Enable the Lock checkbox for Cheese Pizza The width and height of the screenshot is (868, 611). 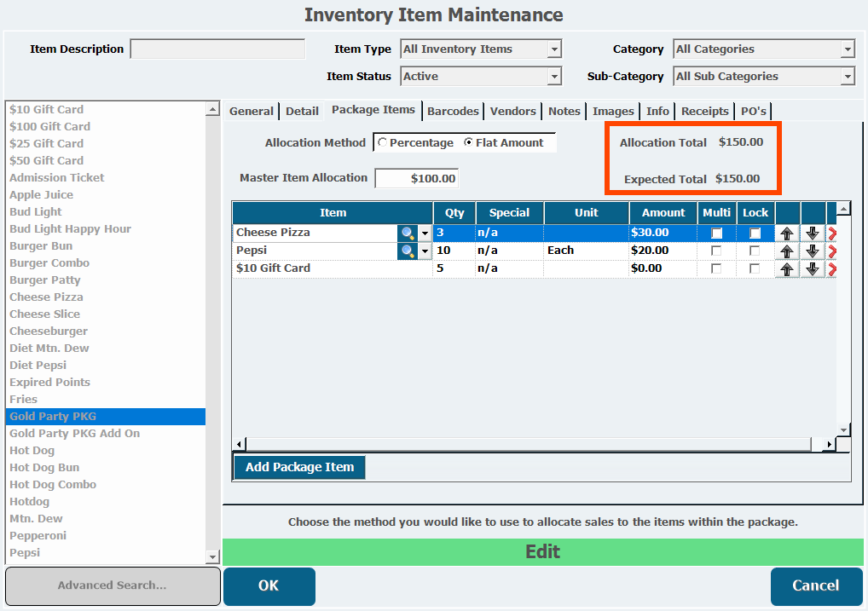click(755, 233)
